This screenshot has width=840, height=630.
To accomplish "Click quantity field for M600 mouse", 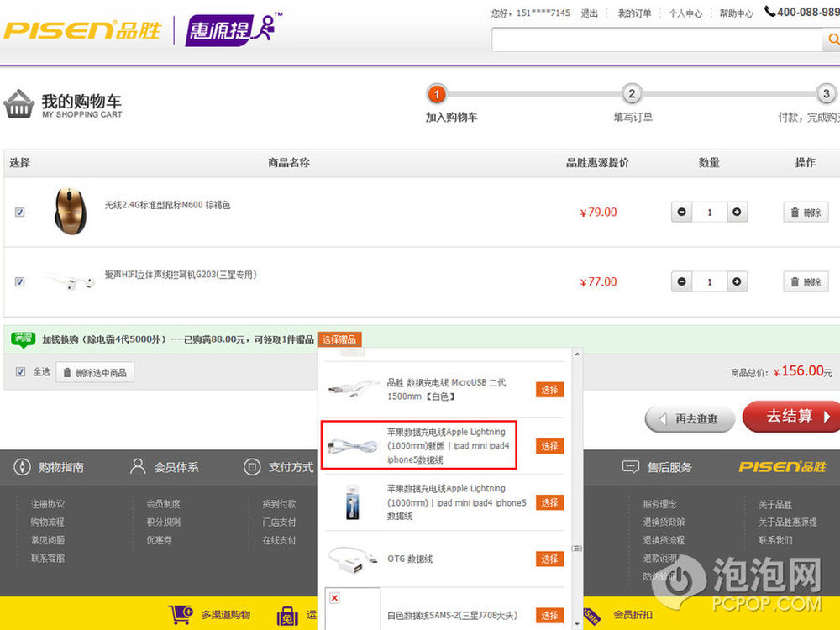I will [709, 213].
